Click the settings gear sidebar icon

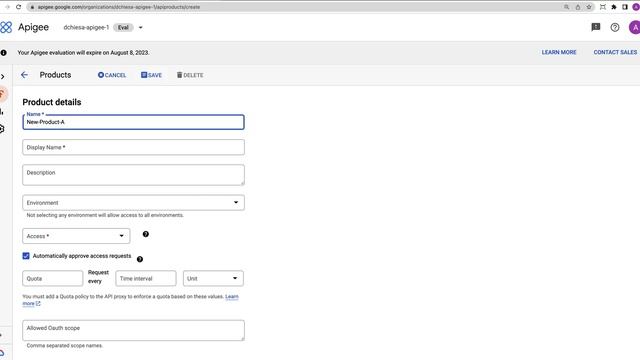tap(2, 129)
